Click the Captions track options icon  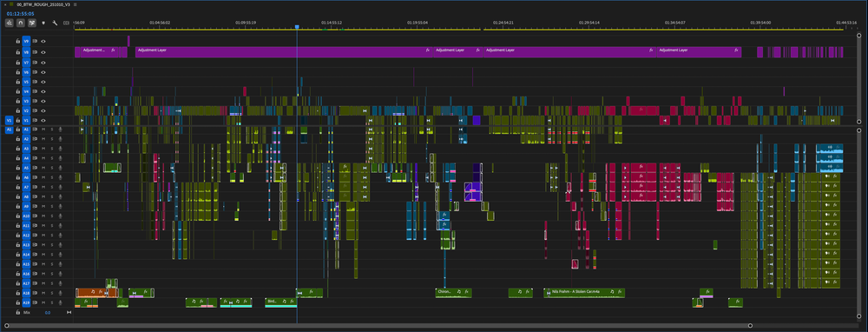[x=67, y=23]
